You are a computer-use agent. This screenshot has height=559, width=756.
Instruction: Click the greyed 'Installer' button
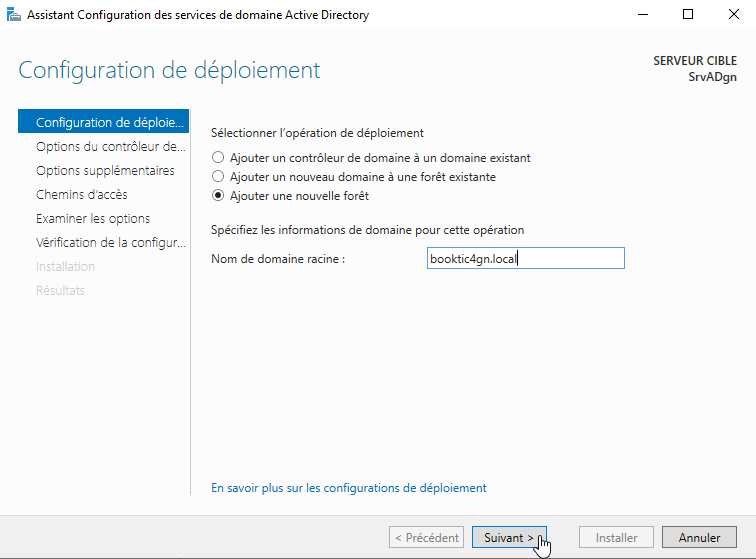pos(616,537)
